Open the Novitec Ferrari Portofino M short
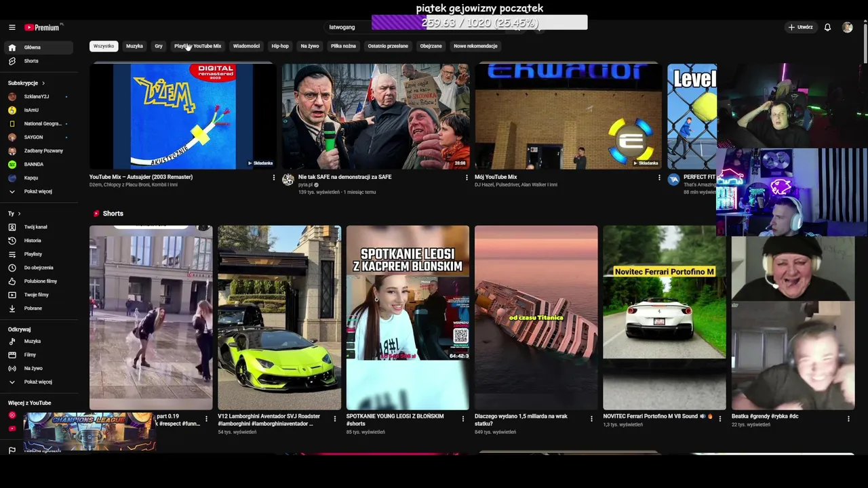Image resolution: width=868 pixels, height=488 pixels. point(665,317)
